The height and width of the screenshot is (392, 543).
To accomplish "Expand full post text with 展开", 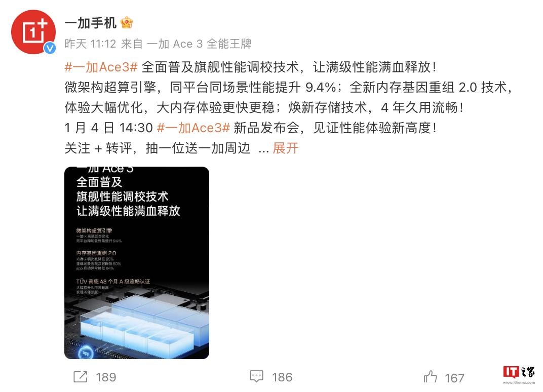I will (x=286, y=148).
